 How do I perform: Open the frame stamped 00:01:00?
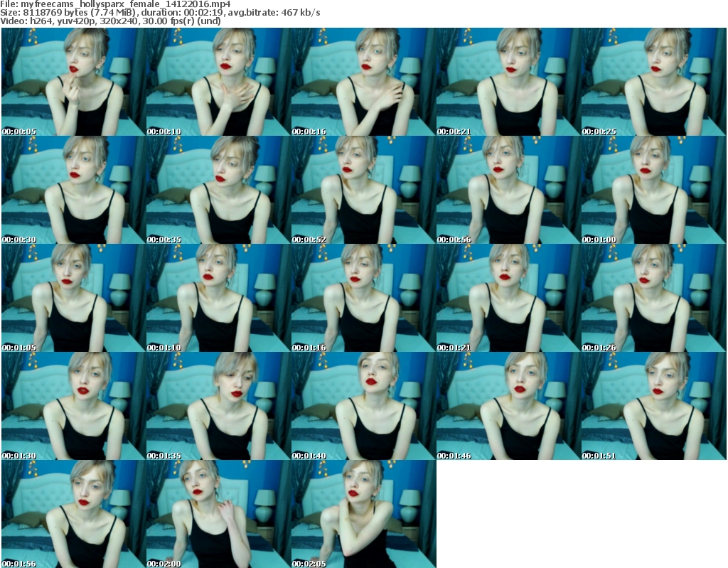(653, 190)
